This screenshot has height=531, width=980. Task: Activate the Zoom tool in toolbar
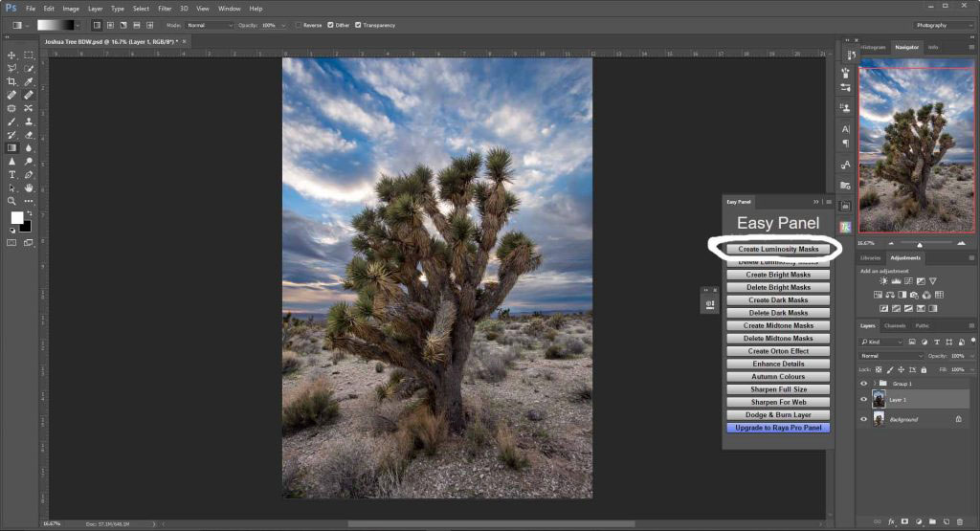point(11,201)
